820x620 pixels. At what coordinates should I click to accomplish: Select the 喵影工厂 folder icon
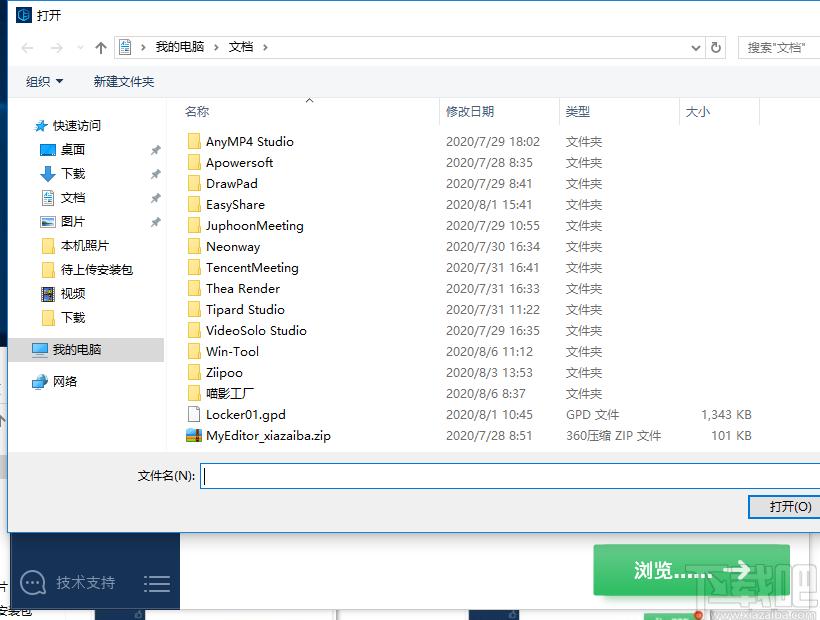click(x=194, y=393)
